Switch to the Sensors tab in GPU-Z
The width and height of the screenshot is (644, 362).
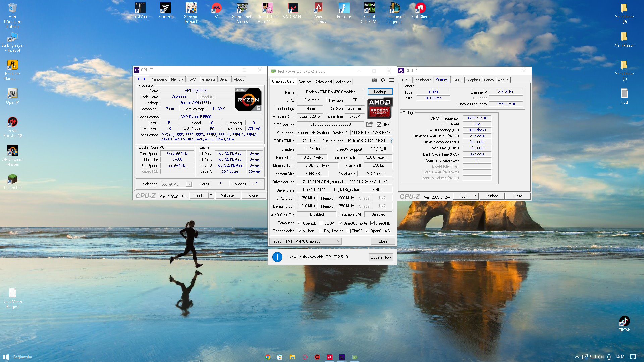point(305,82)
